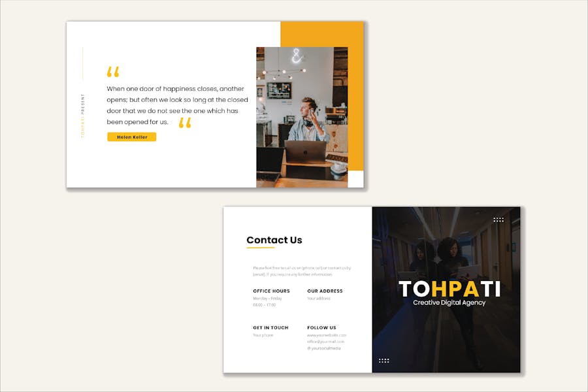Click the @yoursocialmedia handle
The width and height of the screenshot is (588, 392).
(x=324, y=348)
